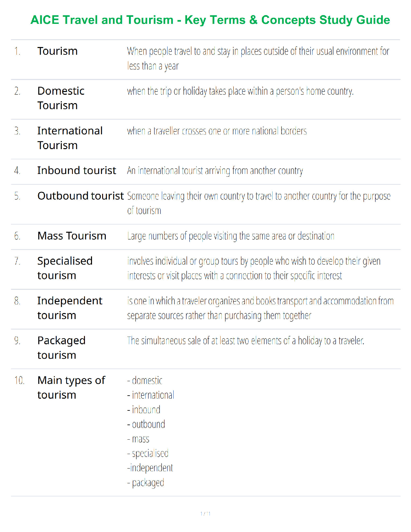Click the study guide title heading

tap(210, 20)
